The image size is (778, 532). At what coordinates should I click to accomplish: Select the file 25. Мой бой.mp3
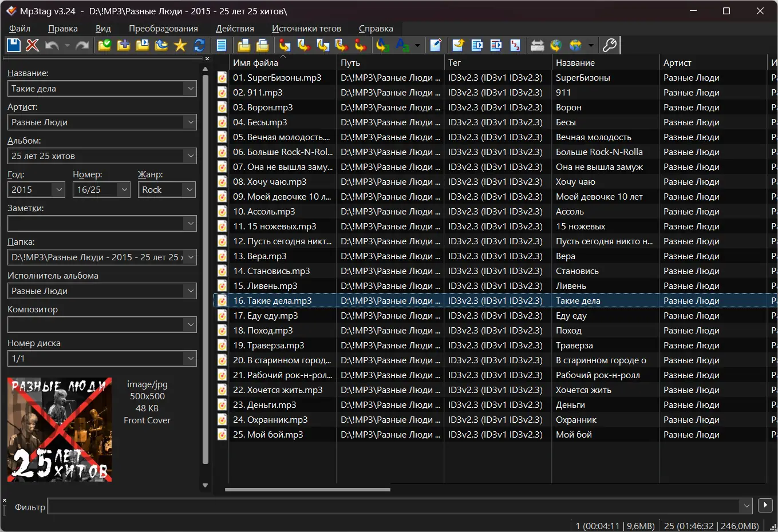click(x=268, y=435)
